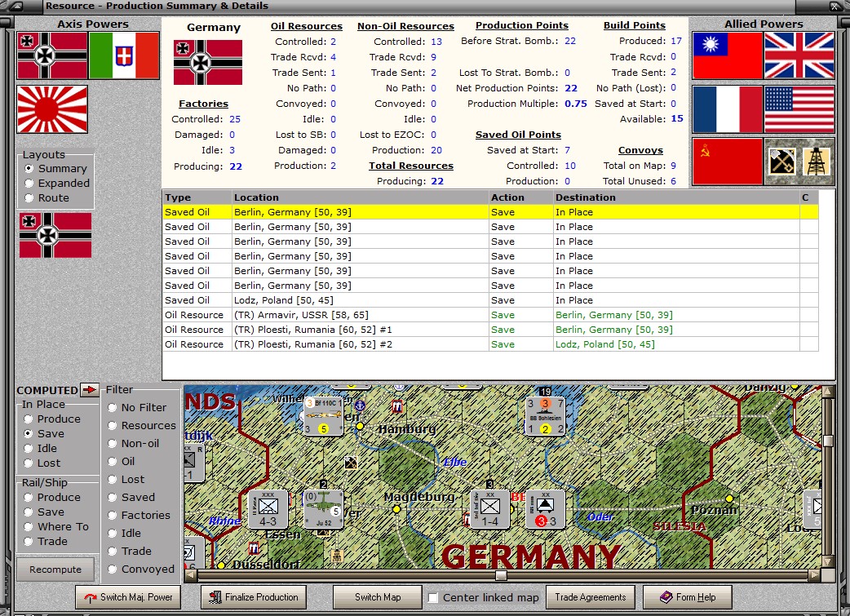Select the Italy flag under Axis Powers

pos(124,55)
